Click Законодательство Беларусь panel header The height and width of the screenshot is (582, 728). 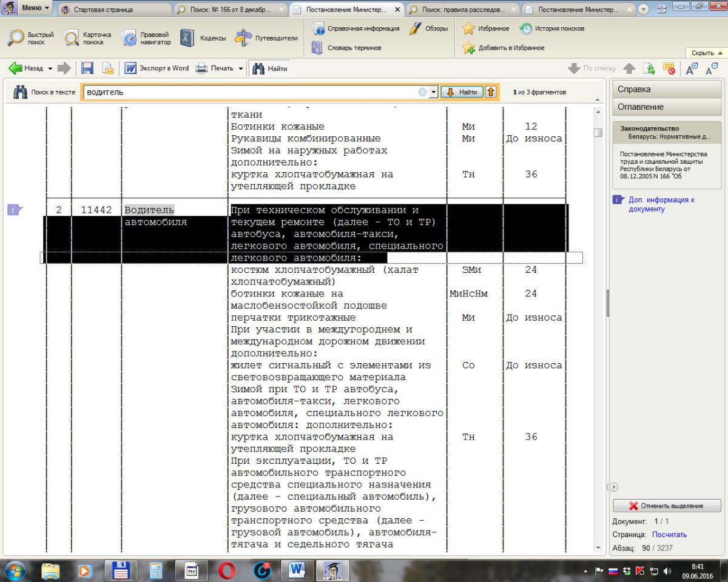point(666,132)
